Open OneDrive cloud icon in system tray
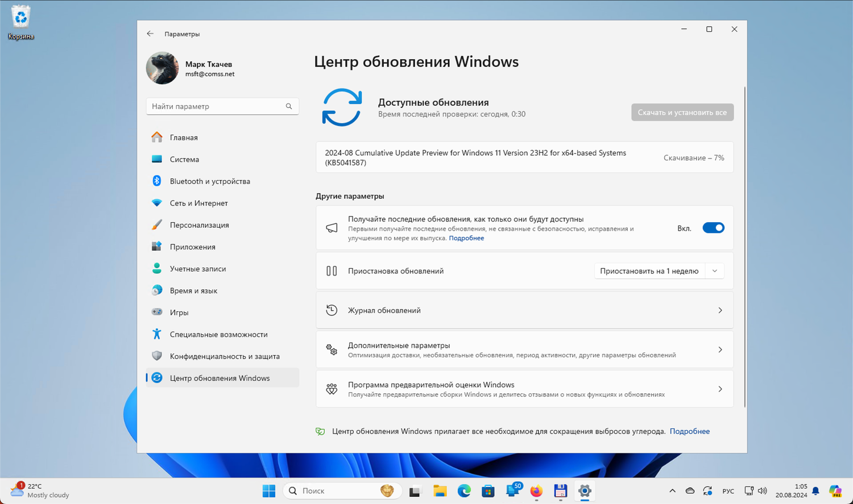The image size is (853, 504). [x=690, y=491]
